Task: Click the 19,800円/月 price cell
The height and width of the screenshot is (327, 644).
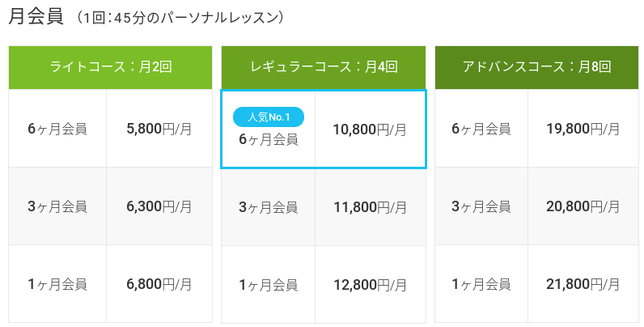Action: [x=583, y=129]
